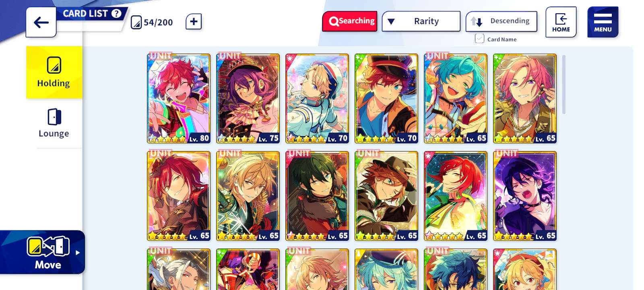Open the Card List help question mark

(x=116, y=13)
